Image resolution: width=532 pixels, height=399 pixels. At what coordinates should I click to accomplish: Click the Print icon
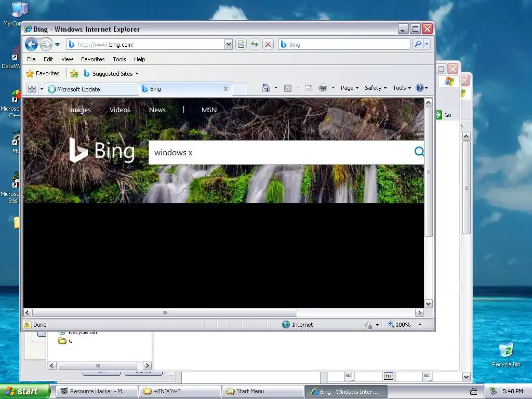click(323, 88)
